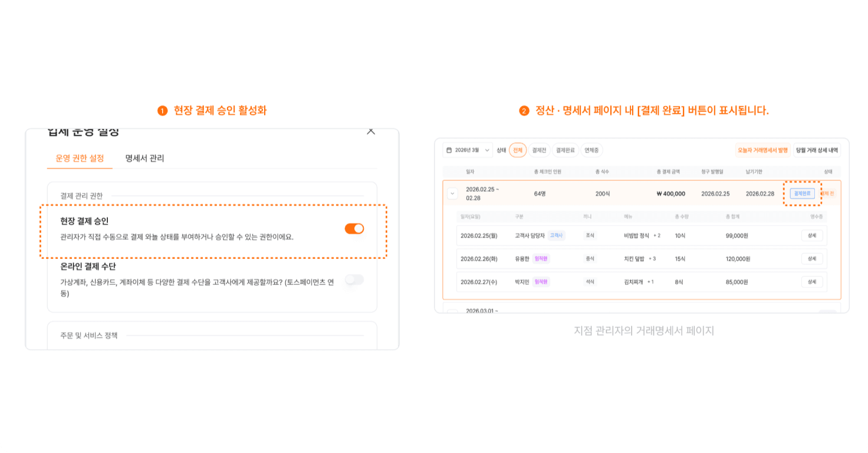868x453 pixels.
Task: Click the calendar icon beside 2026년 3월
Action: [x=449, y=150]
